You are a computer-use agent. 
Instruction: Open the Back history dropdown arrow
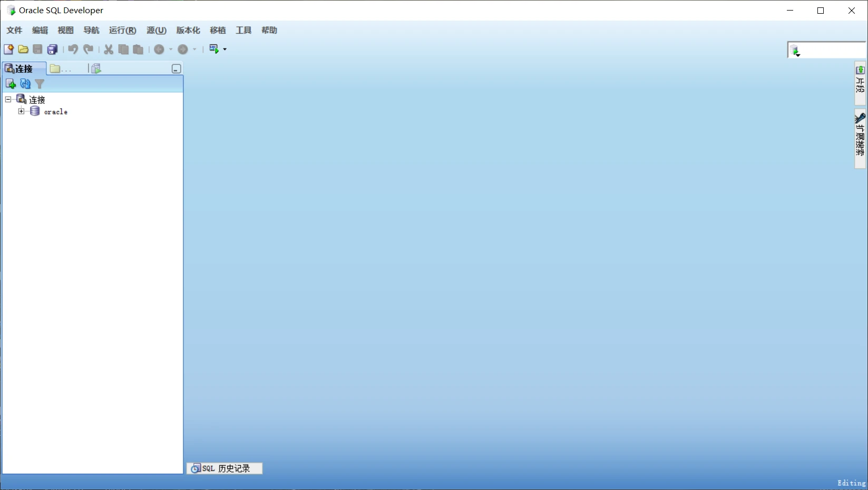[x=171, y=49]
